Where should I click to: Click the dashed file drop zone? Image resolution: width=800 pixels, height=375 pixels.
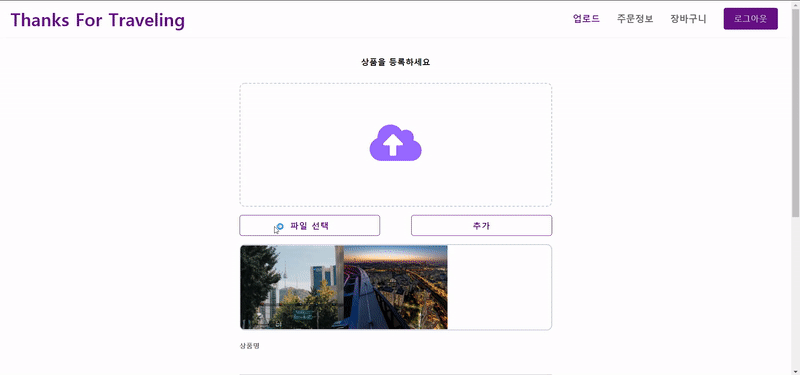396,145
